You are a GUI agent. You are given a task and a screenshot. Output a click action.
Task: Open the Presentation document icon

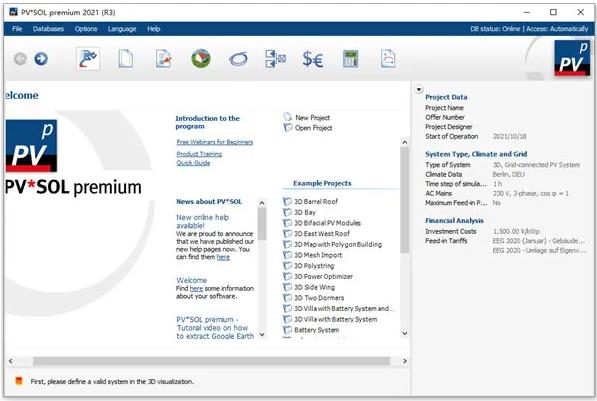click(x=388, y=59)
